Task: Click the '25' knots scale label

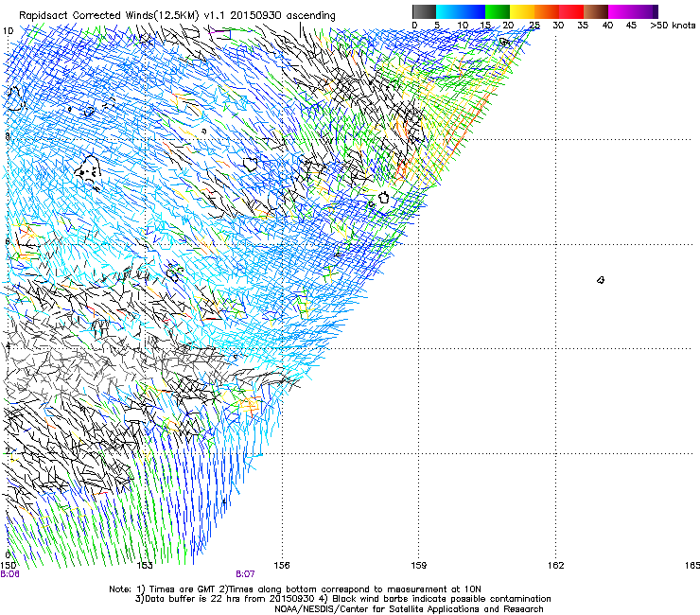Action: (534, 26)
